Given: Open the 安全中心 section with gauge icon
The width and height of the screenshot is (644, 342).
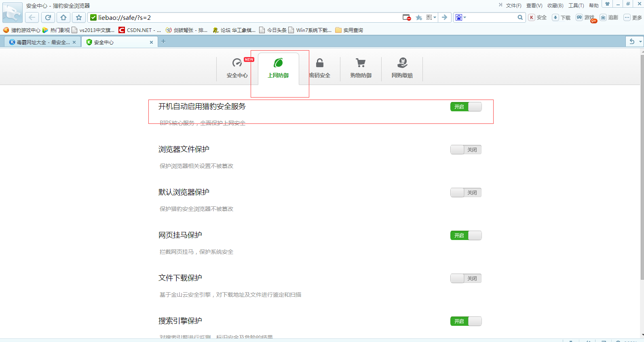Looking at the screenshot, I should click(237, 68).
